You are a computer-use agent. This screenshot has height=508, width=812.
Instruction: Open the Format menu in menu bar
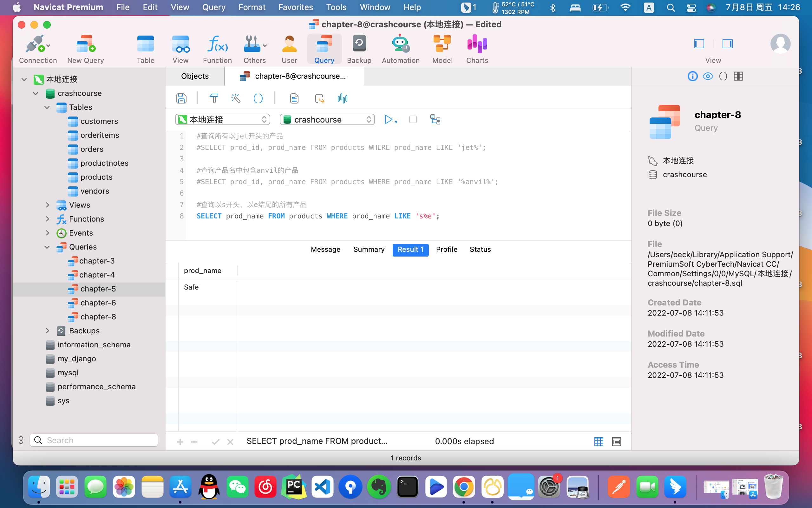[x=252, y=7]
